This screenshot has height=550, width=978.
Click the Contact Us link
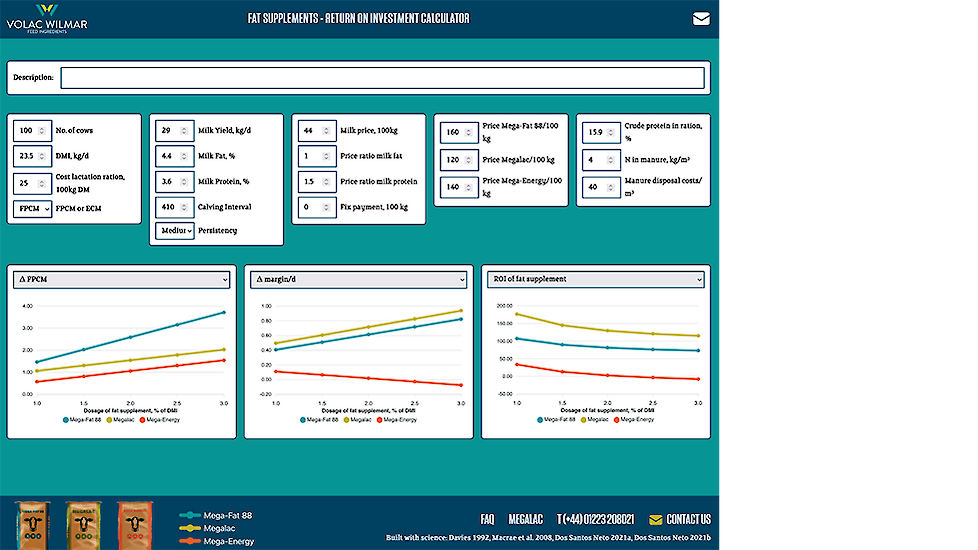[x=688, y=519]
